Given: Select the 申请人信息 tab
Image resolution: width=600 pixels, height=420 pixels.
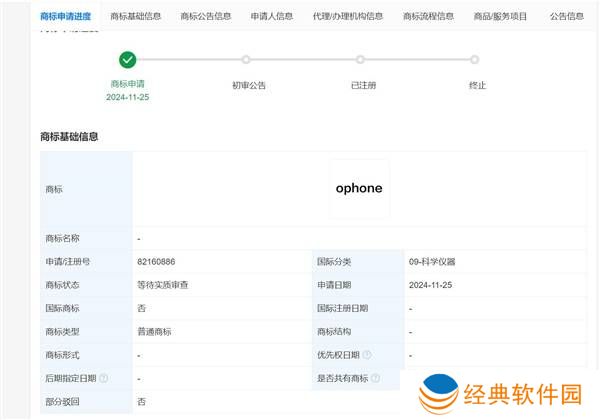Looking at the screenshot, I should click(271, 16).
